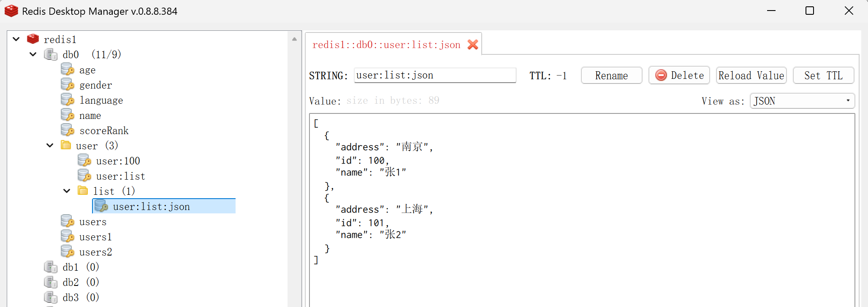The width and height of the screenshot is (868, 307).
Task: Click the key icon beside user:100
Action: pos(84,160)
